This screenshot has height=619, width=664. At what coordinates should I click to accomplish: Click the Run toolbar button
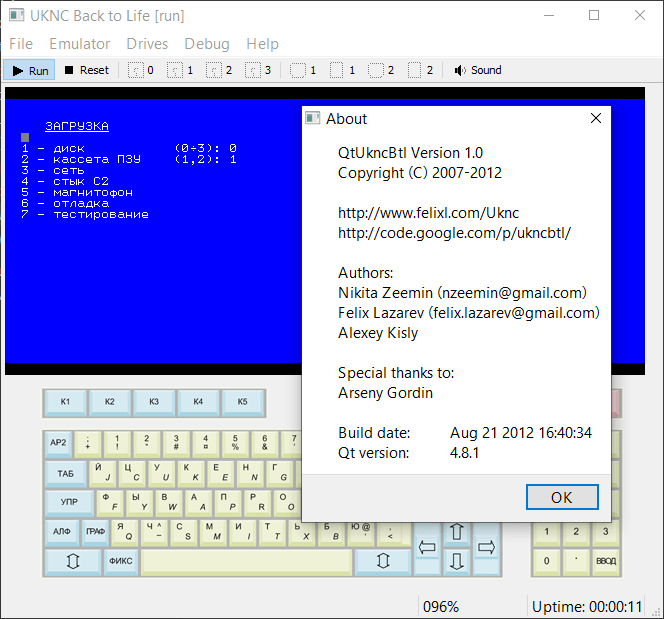[29, 70]
